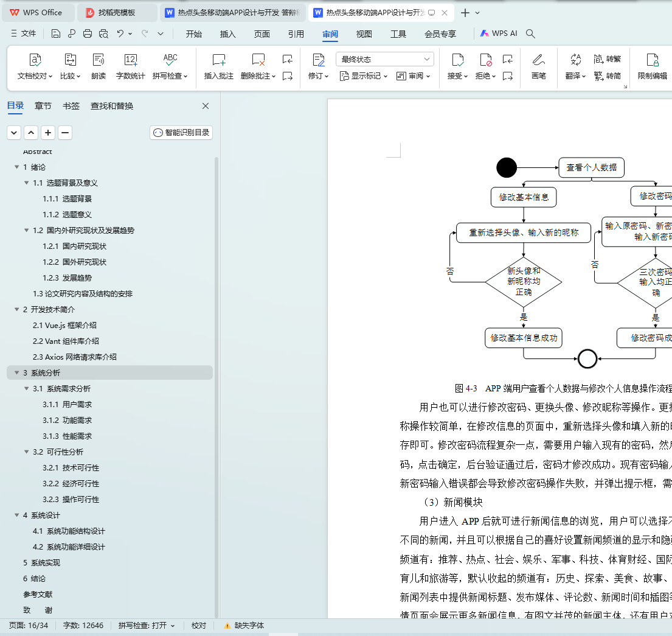The width and height of the screenshot is (672, 636).
Task: Open WPS AI assistant
Action: click(x=499, y=33)
